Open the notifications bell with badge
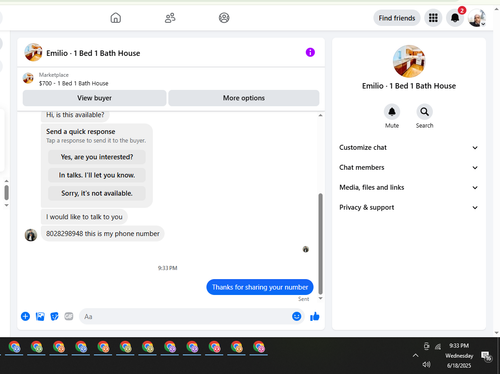Viewport: 500px width, 374px height. pos(455,18)
